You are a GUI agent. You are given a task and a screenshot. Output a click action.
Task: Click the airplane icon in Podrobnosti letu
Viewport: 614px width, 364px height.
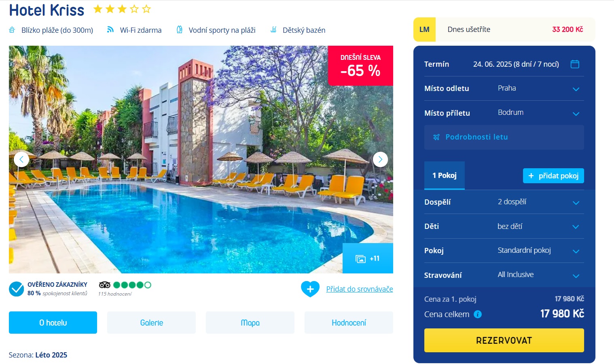point(436,137)
